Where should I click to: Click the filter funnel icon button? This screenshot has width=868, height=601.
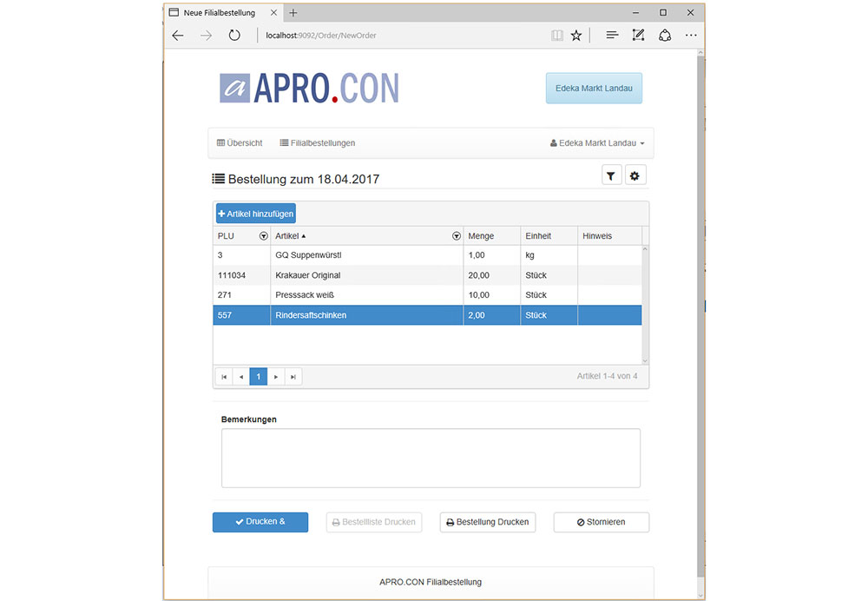point(611,176)
